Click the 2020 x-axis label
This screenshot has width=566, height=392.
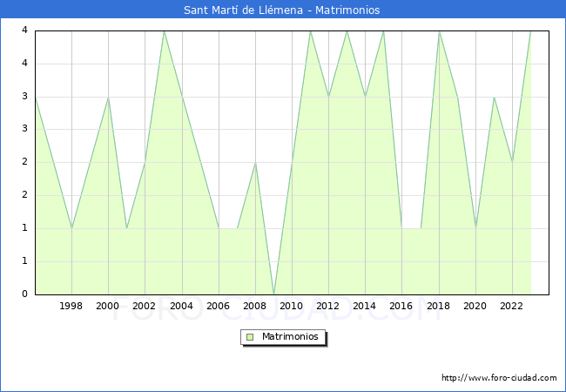click(x=475, y=306)
